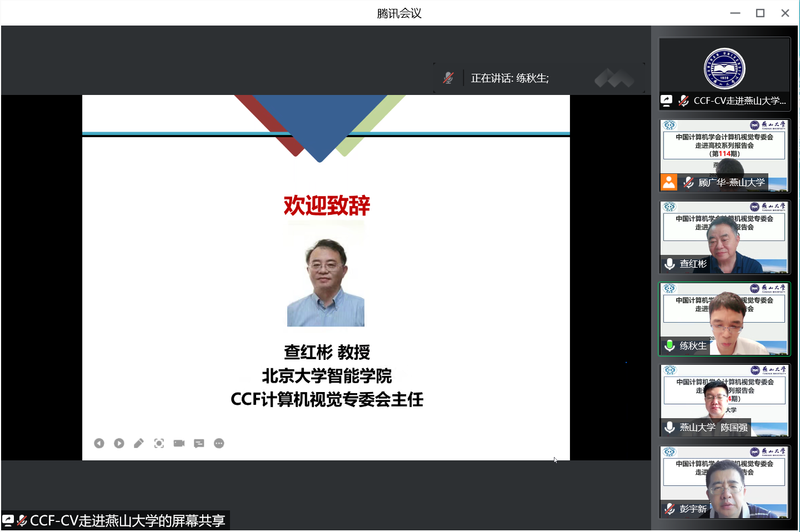
Task: Open more options ellipsis in slide toolbar
Action: [x=219, y=443]
